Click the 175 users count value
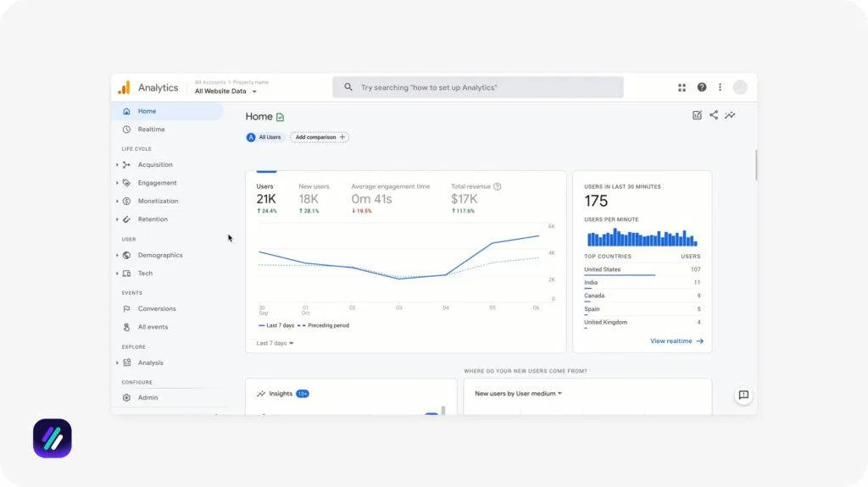 point(596,201)
